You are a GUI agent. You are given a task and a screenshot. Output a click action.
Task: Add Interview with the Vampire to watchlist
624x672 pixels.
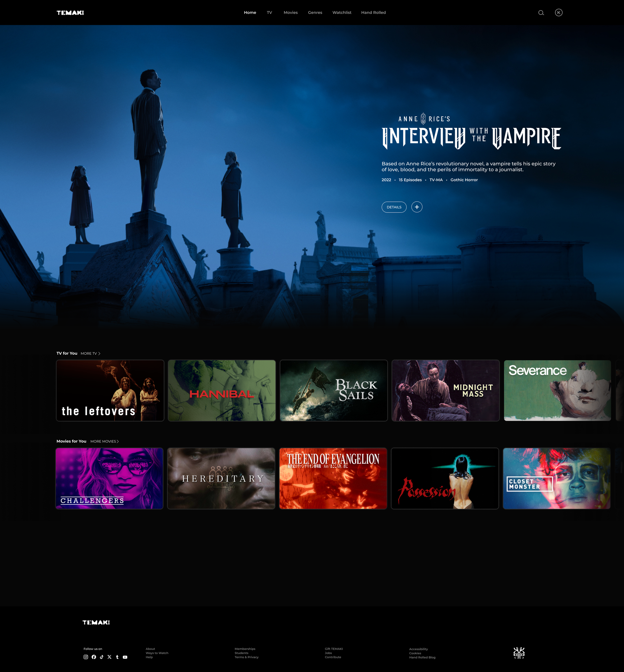coord(417,207)
